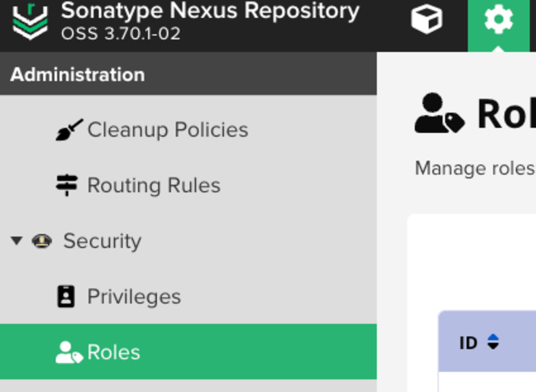
Task: Select the Security node label
Action: [x=102, y=241]
